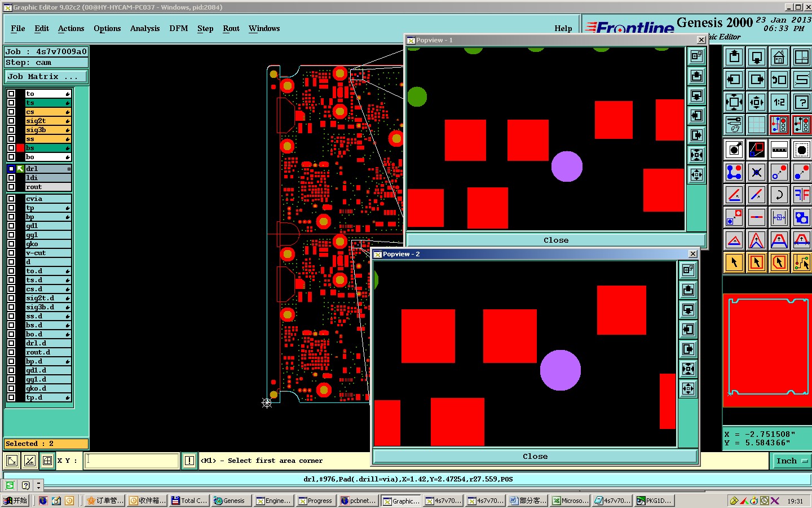Click the pan right view icon
Viewport: 812px width, 508px height.
[757, 80]
